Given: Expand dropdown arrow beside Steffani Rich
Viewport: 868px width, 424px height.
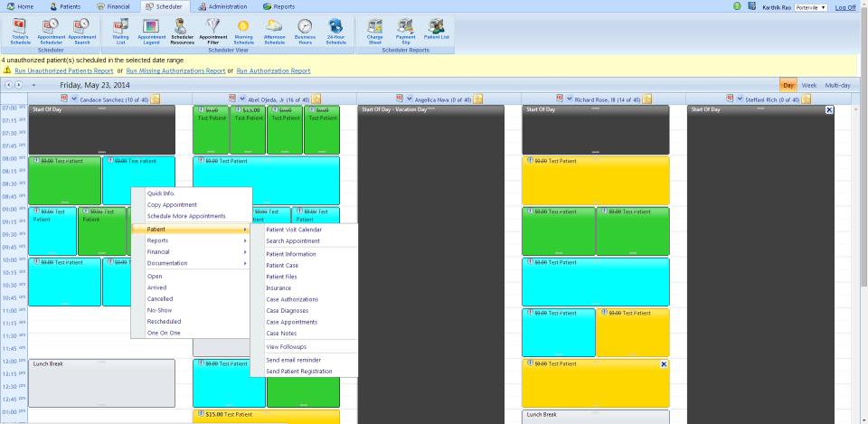Looking at the screenshot, I should [739, 99].
